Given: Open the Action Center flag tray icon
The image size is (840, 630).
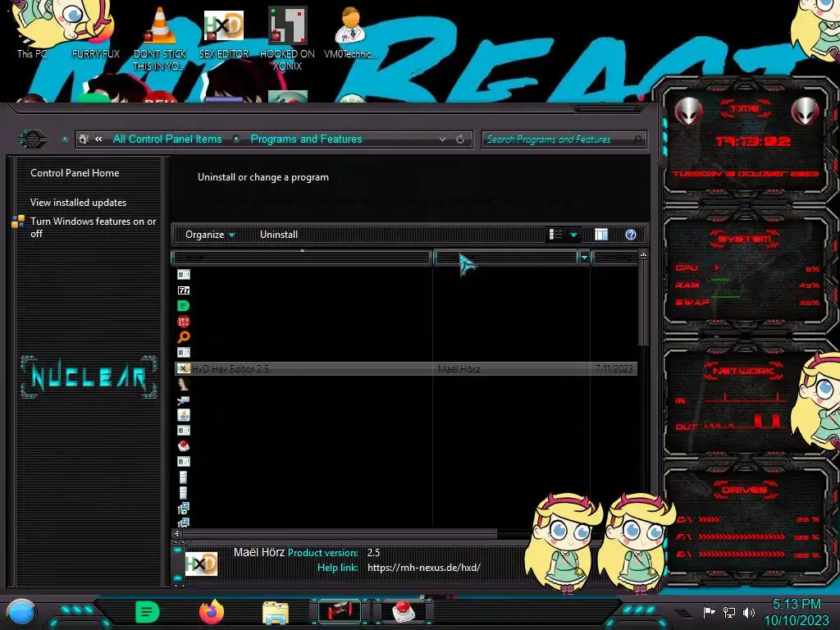Looking at the screenshot, I should [710, 612].
